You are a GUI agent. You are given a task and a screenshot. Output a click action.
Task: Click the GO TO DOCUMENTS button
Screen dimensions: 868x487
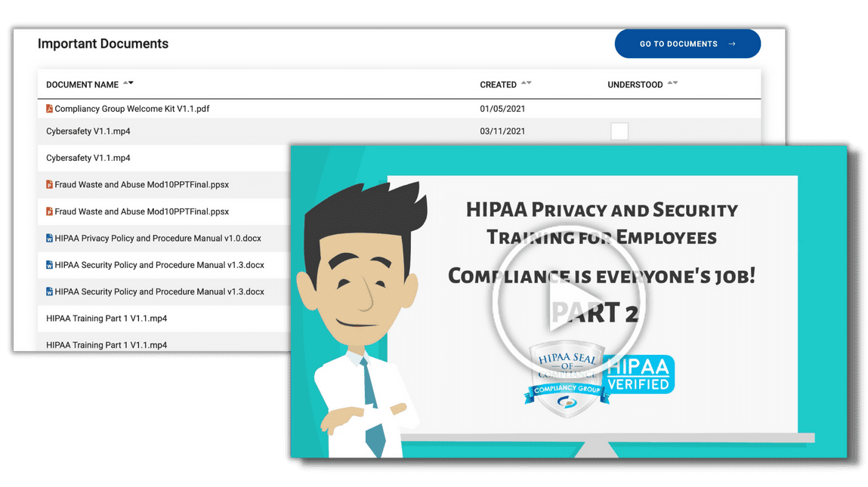click(687, 44)
